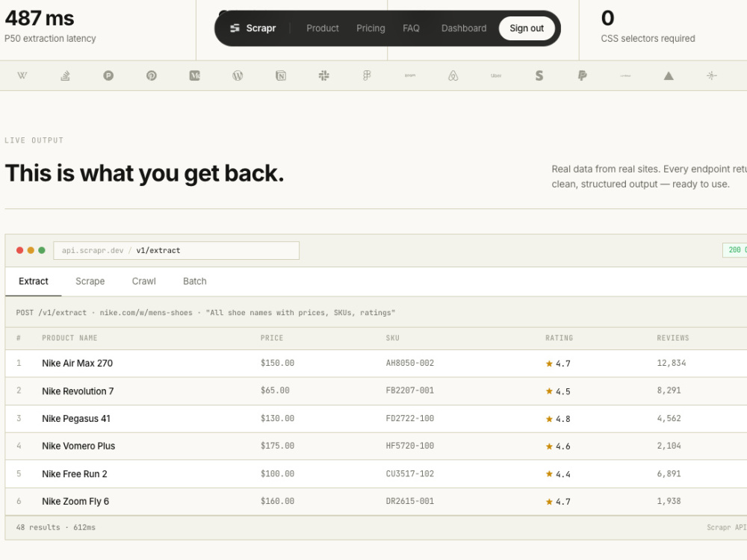Open the Pricing nav link

371,28
